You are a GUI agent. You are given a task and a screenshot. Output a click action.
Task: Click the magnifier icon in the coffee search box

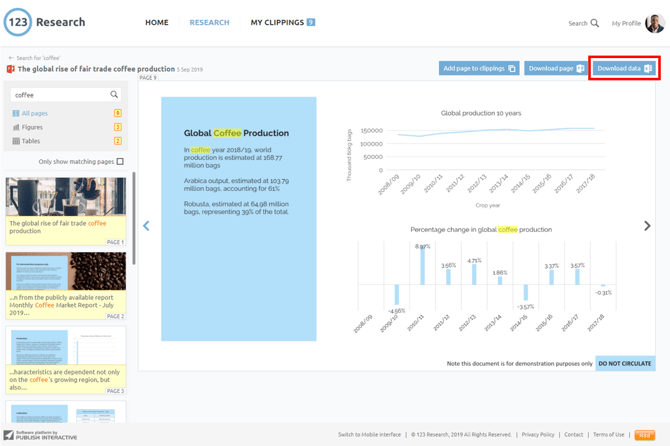pyautogui.click(x=114, y=95)
